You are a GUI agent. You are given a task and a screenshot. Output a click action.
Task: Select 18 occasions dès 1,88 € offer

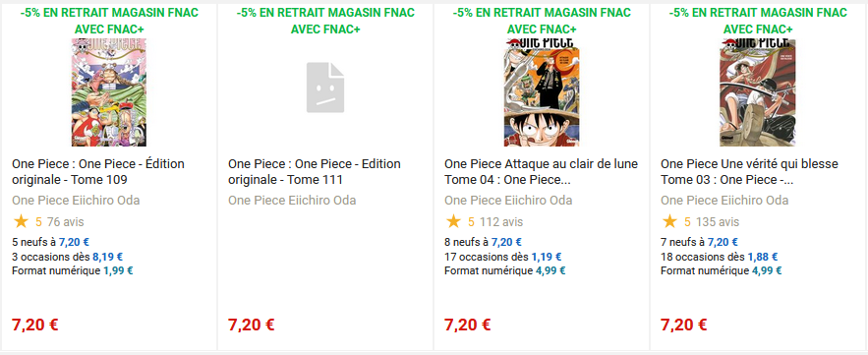click(x=720, y=257)
